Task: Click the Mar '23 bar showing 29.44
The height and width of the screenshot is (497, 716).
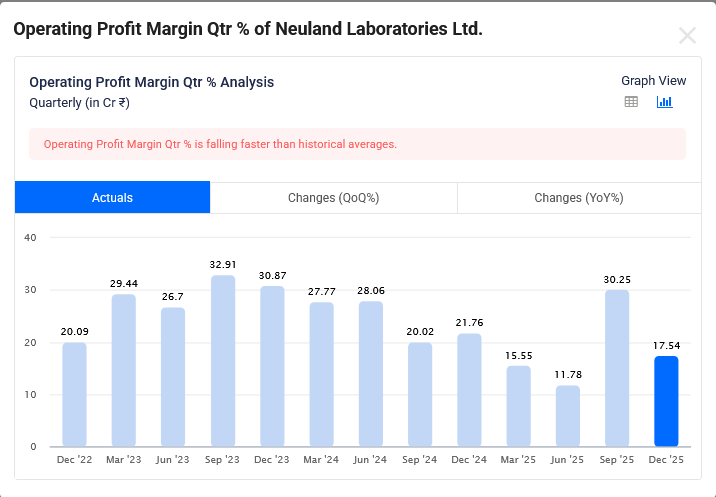Action: pyautogui.click(x=124, y=370)
